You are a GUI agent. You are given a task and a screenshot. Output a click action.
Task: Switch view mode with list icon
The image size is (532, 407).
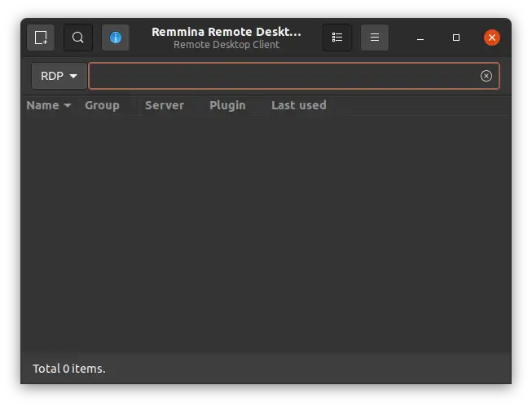coord(337,38)
